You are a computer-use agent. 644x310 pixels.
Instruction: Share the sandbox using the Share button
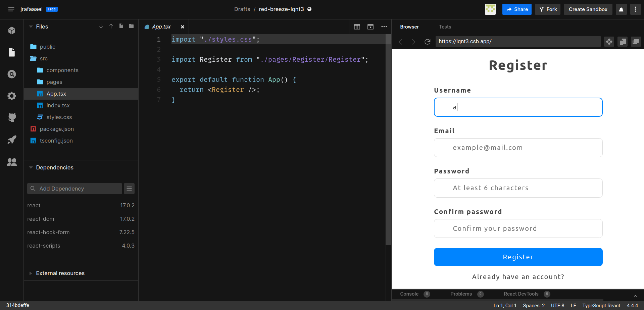pyautogui.click(x=516, y=9)
